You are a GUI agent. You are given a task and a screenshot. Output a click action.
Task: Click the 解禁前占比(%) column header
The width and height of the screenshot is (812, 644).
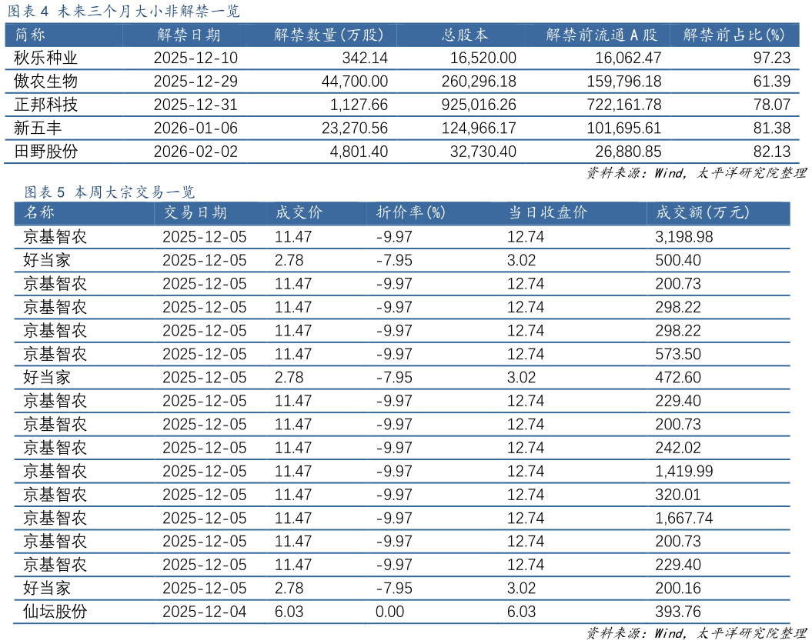coord(733,35)
